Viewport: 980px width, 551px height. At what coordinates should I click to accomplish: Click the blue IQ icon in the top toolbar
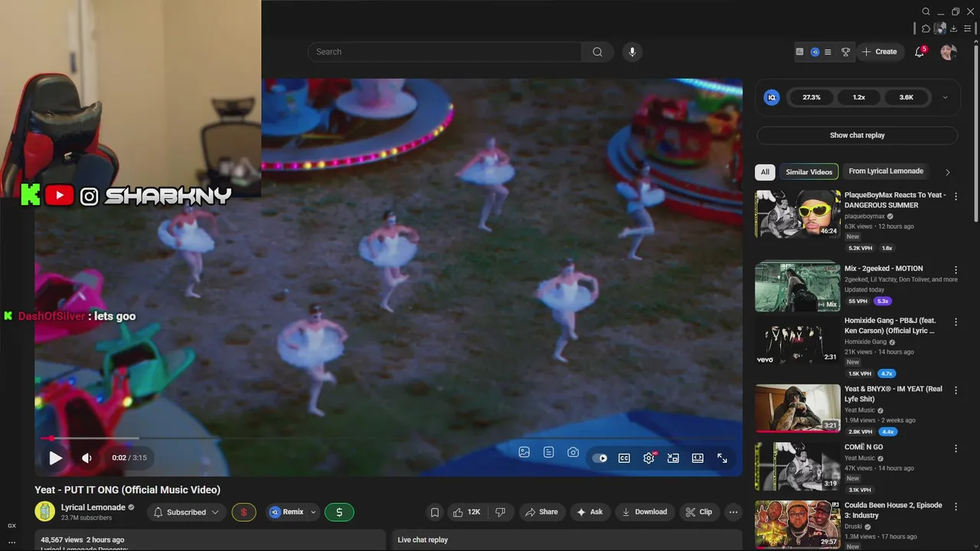[815, 52]
